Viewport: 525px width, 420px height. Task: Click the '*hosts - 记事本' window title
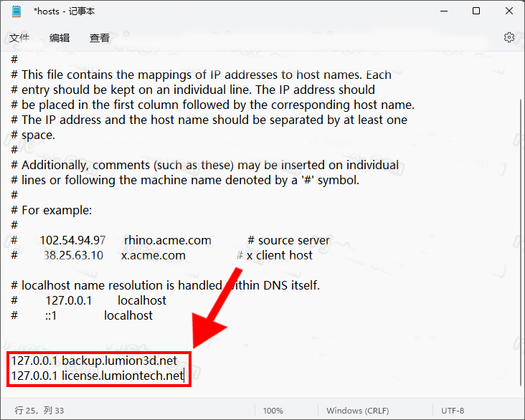tap(64, 11)
